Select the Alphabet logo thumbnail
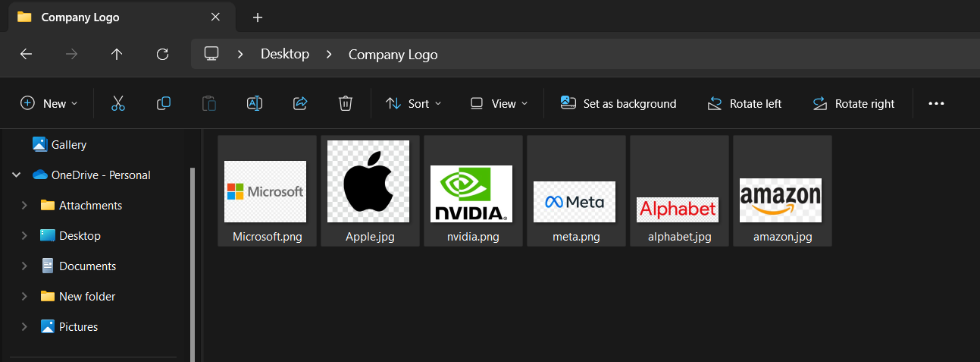 [x=678, y=209]
